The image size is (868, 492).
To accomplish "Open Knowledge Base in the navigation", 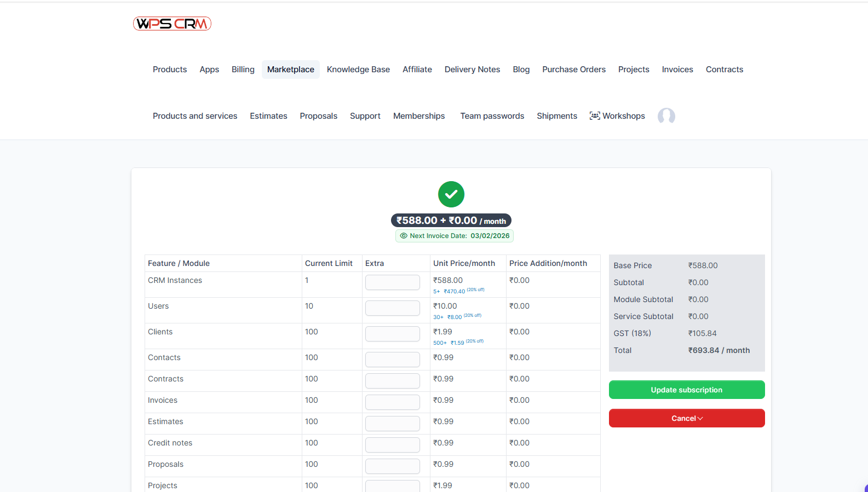I will [x=358, y=70].
